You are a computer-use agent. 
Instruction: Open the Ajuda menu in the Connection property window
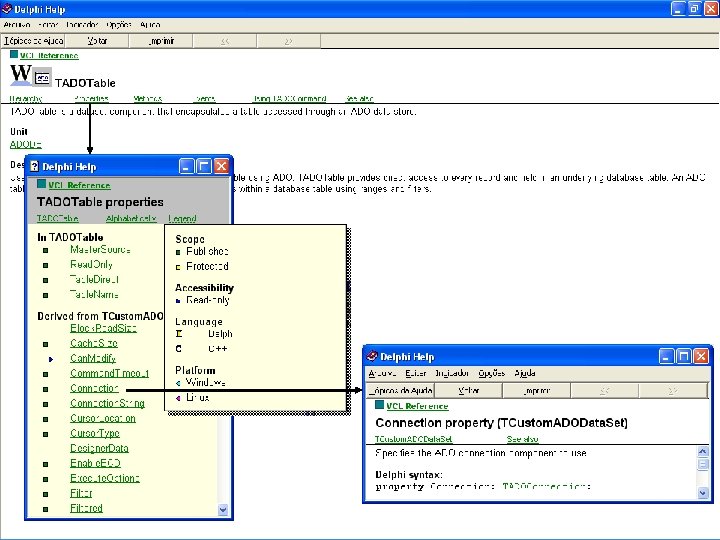click(525, 373)
